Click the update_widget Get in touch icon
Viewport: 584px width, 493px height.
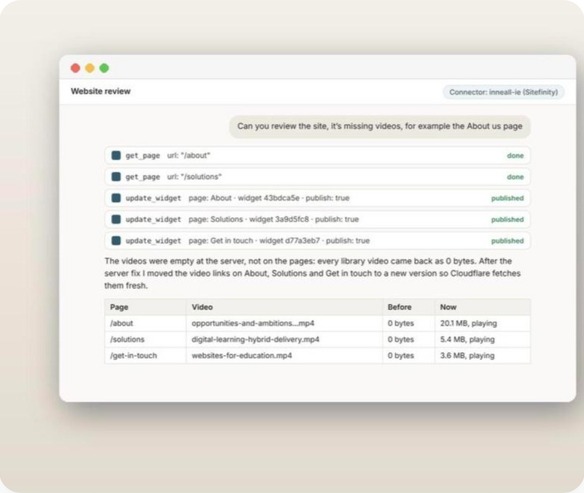click(116, 241)
